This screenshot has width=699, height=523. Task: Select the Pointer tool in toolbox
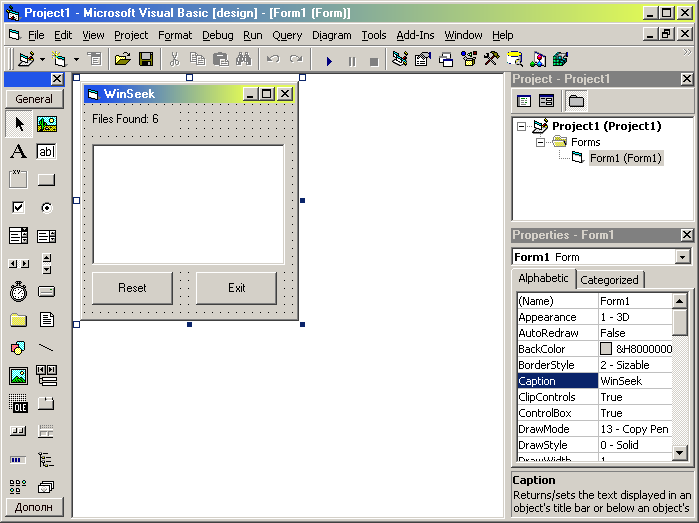point(19,124)
